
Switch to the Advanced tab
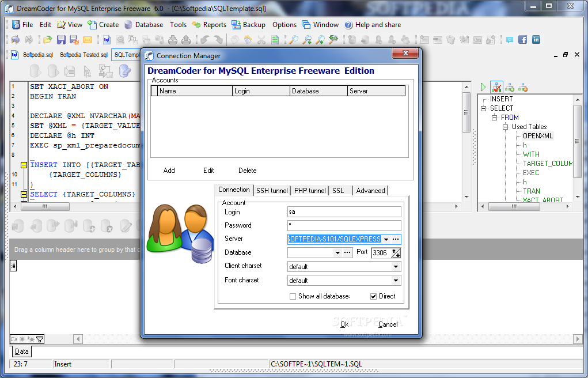click(x=370, y=191)
